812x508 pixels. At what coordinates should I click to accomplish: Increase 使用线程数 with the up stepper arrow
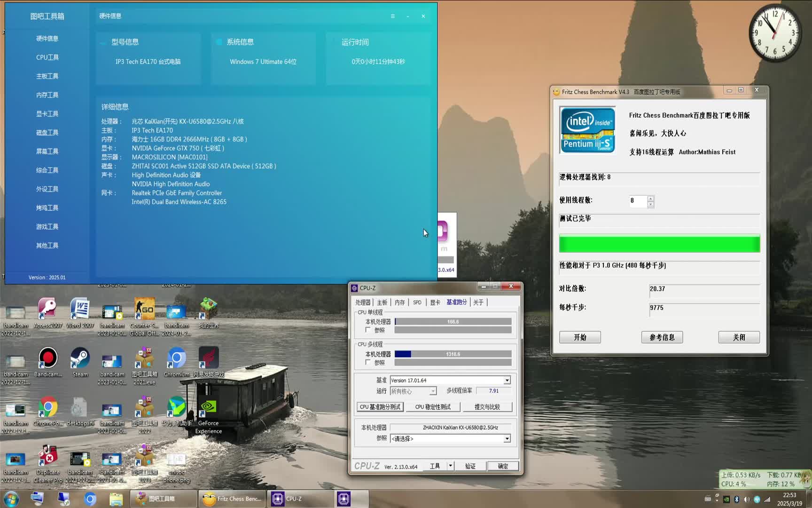[x=651, y=198]
